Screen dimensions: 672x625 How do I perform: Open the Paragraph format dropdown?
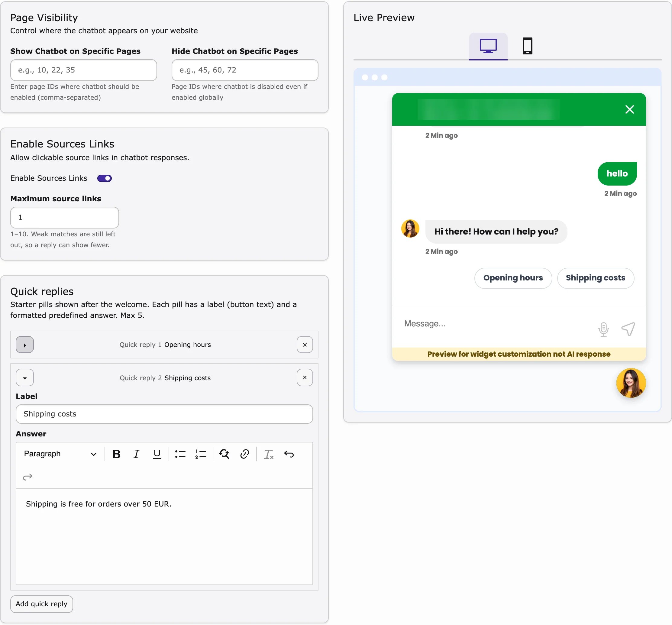[x=60, y=454]
